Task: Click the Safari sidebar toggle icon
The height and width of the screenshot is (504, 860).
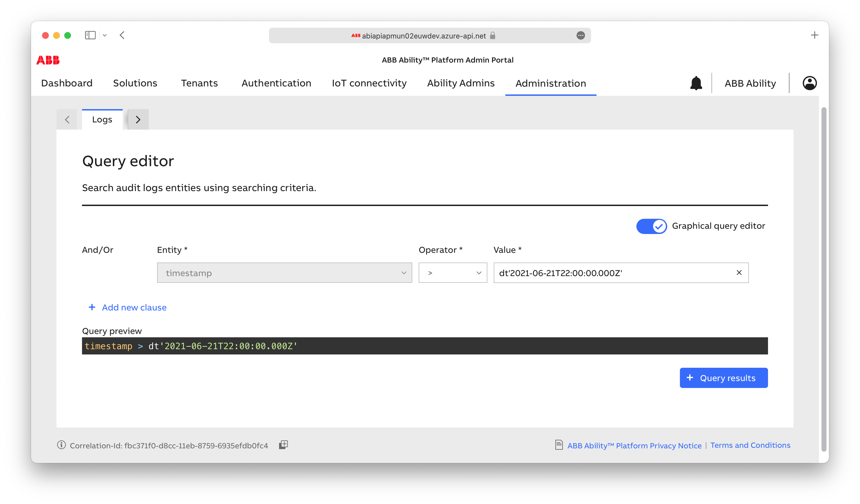Action: pos(90,35)
